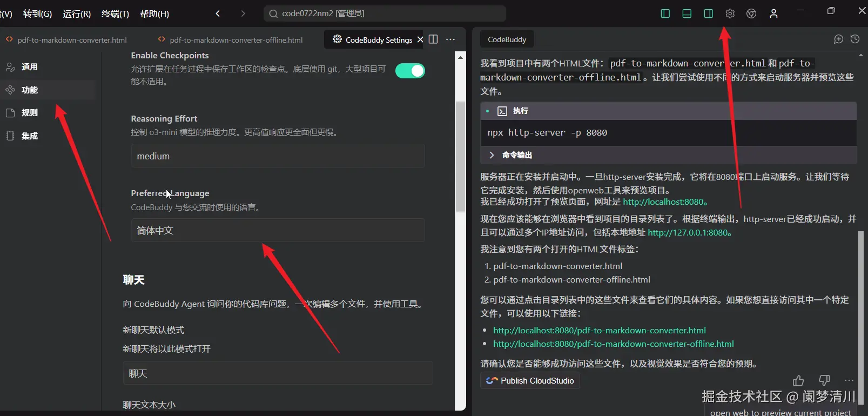Click the 执行 command block header
Viewport: 868px width, 416px height.
[668, 111]
